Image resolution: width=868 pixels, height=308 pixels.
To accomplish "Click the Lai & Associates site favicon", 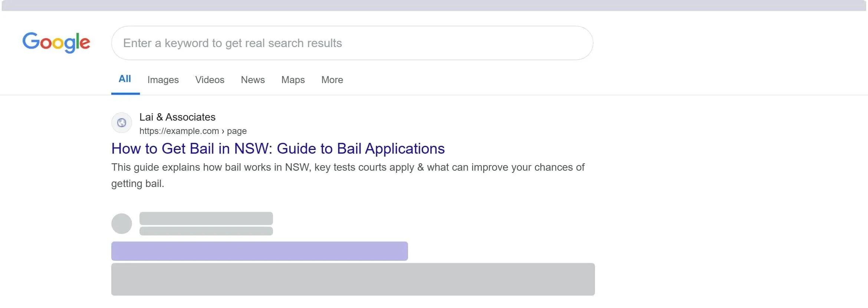I will pos(121,122).
